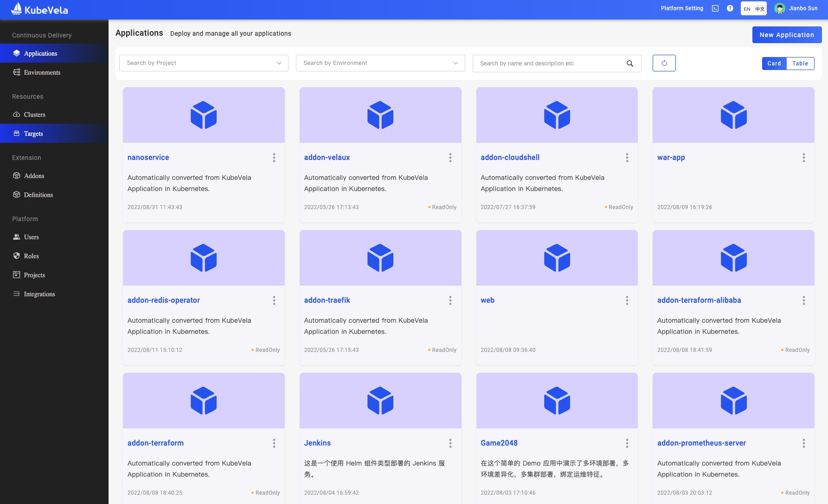Open addon-prometheus-server card more-options menu
The image size is (828, 504).
pos(804,443)
